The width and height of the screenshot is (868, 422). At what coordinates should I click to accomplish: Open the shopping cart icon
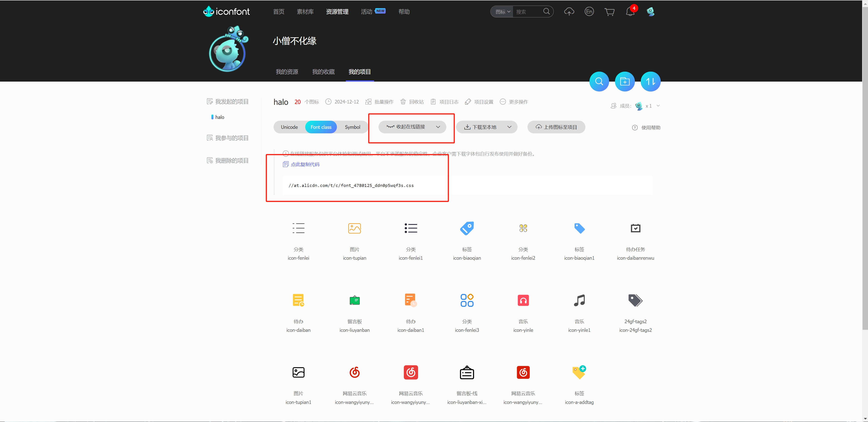pyautogui.click(x=609, y=12)
